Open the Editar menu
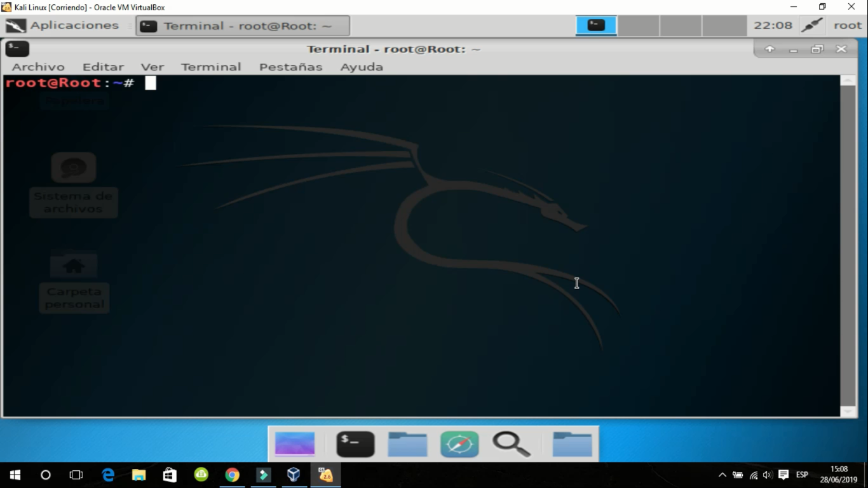This screenshot has width=868, height=488. click(x=103, y=67)
